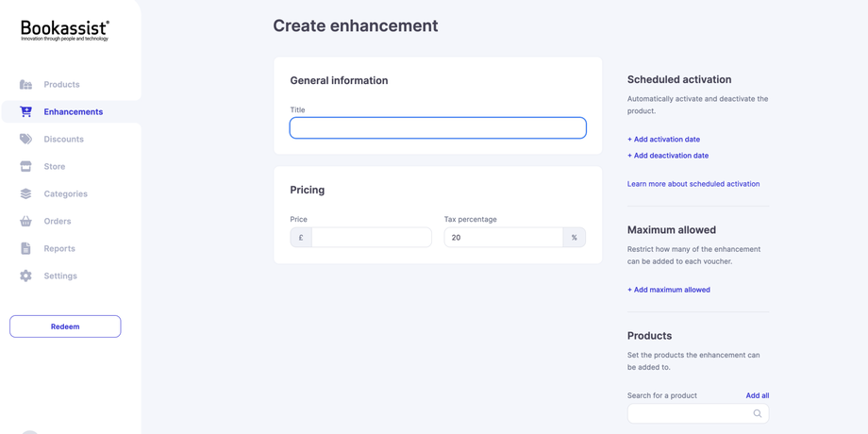Image resolution: width=868 pixels, height=434 pixels.
Task: Click the Discounts tags icon
Action: (x=25, y=139)
